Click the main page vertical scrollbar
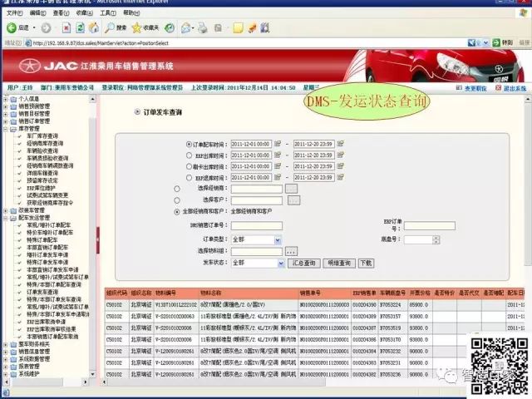This screenshot has height=399, width=532. pyautogui.click(x=528, y=185)
